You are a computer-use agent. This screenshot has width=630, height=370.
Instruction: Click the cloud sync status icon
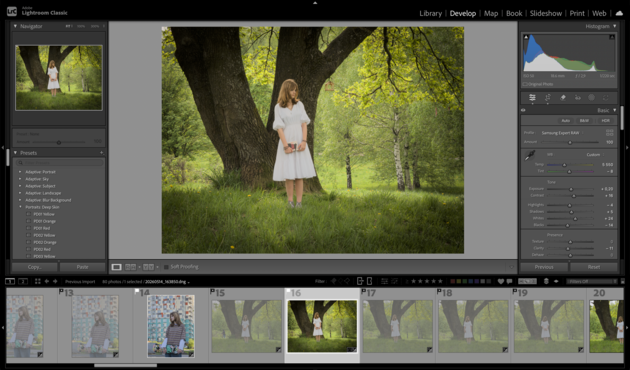point(619,13)
